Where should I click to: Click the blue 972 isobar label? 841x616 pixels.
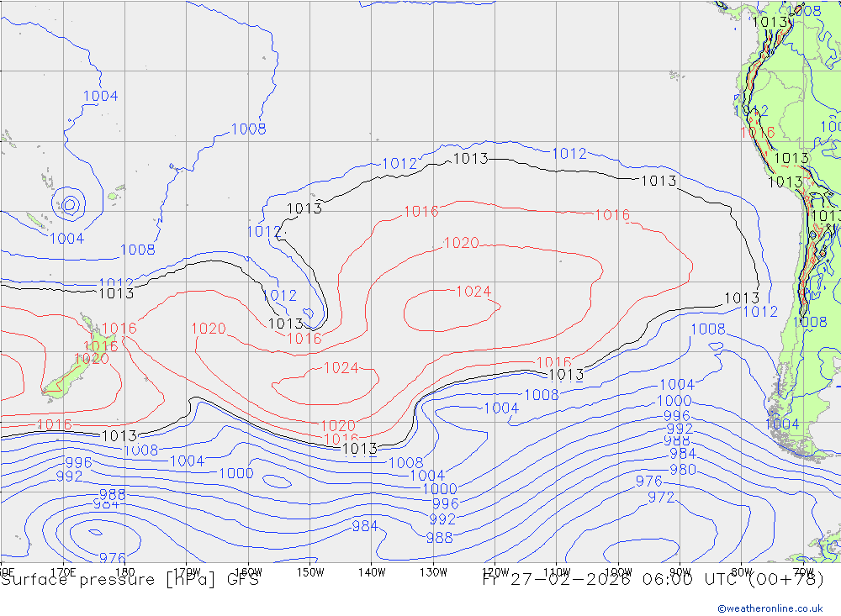pyautogui.click(x=661, y=498)
